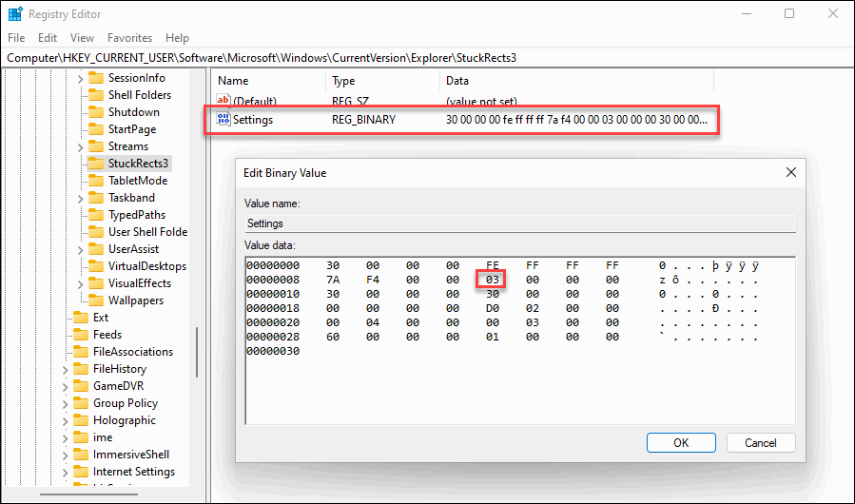Click the ImmersiveShell folder icon

[81, 455]
